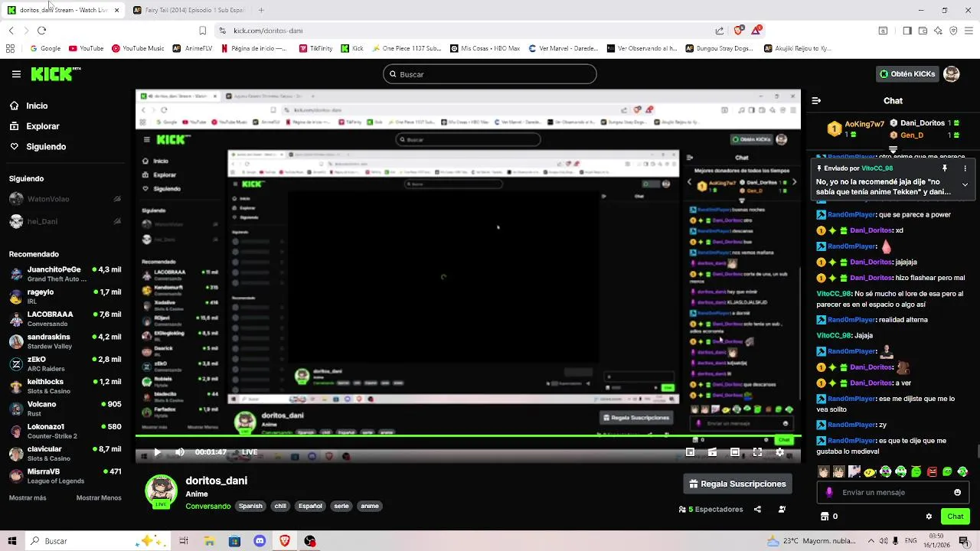Click the Obtén KICKs button
The width and height of the screenshot is (980, 551).
(907, 74)
